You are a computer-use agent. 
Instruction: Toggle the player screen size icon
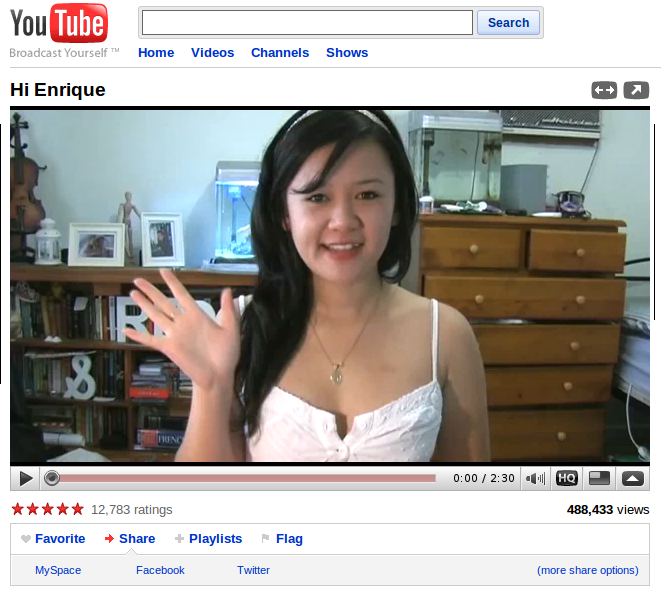coord(599,478)
